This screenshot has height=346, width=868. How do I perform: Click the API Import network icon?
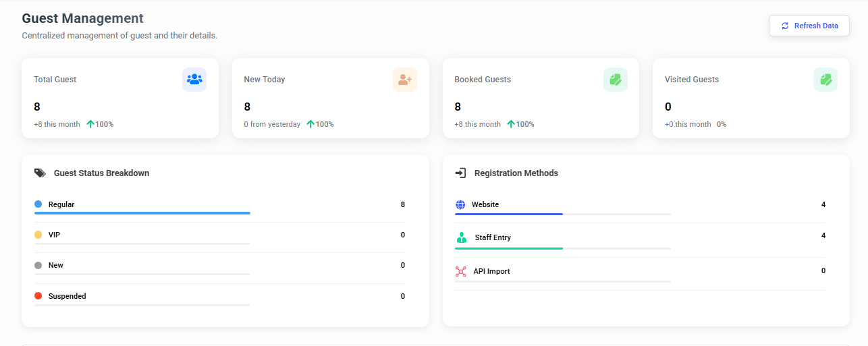coord(461,272)
